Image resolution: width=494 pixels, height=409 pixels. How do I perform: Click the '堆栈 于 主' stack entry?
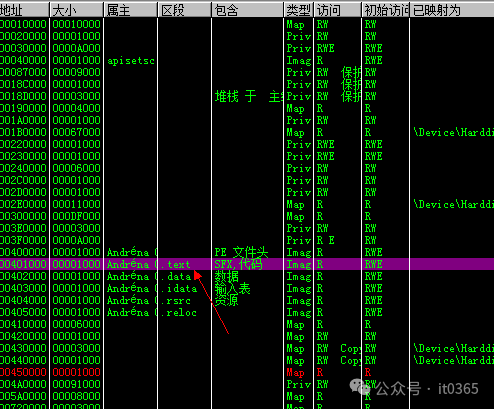[249, 96]
